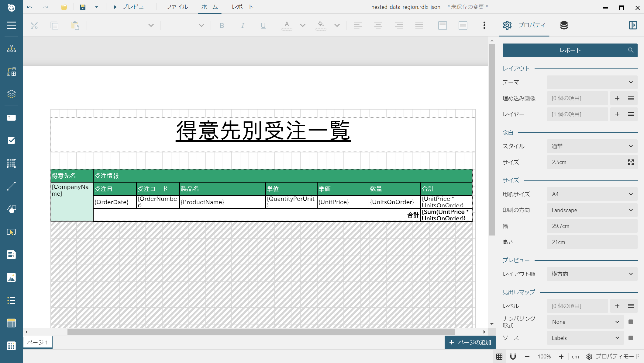Select the Tablix control in toolbox

click(x=11, y=346)
